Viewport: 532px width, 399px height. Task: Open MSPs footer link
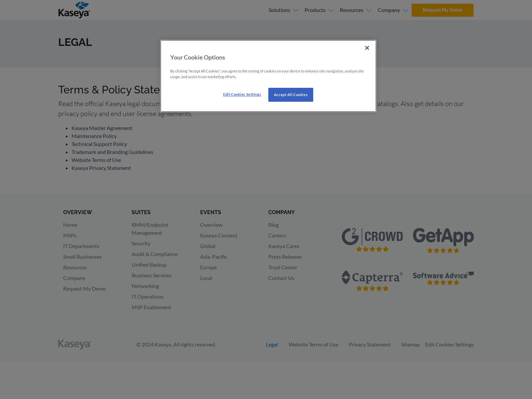(70, 235)
